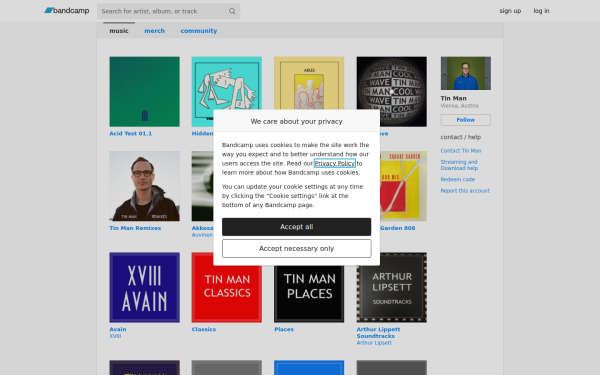This screenshot has height=375, width=600.
Task: Click the Redeem code link
Action: click(x=458, y=179)
